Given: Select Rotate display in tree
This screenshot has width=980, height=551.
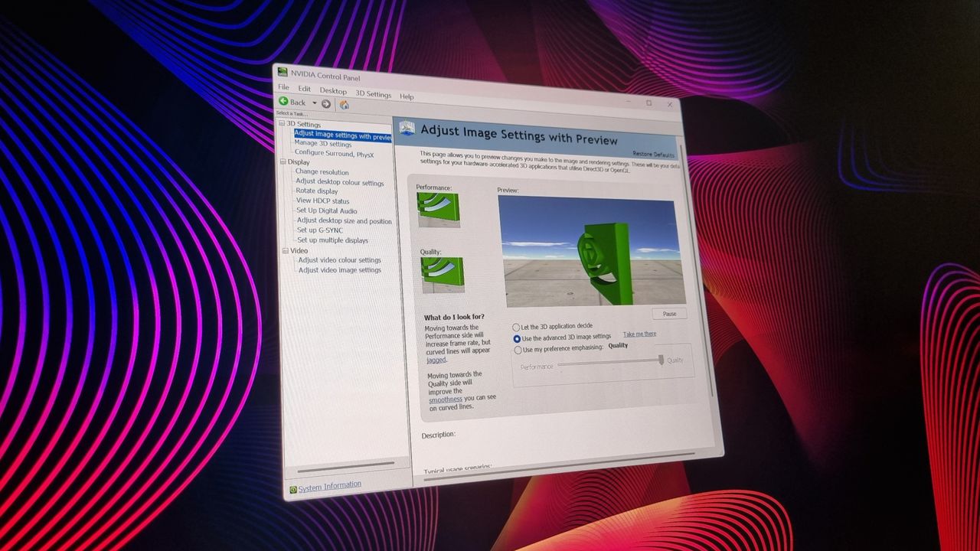Looking at the screenshot, I should pyautogui.click(x=317, y=191).
